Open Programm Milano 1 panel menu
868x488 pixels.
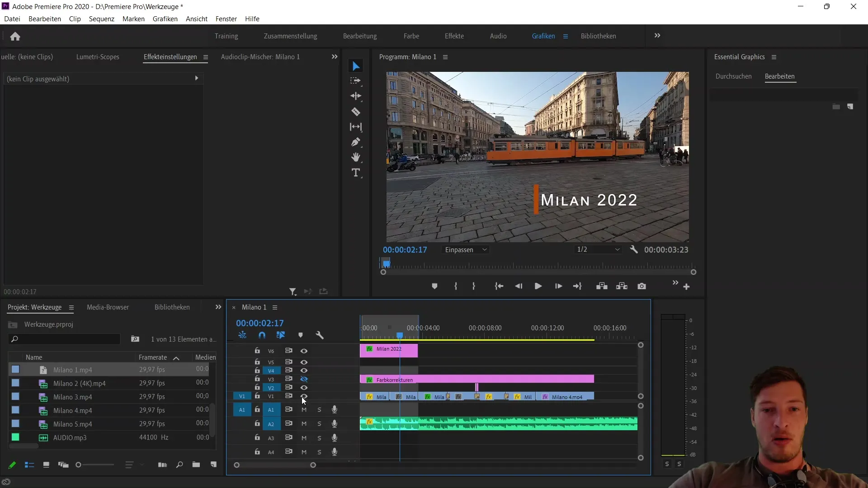click(x=445, y=57)
